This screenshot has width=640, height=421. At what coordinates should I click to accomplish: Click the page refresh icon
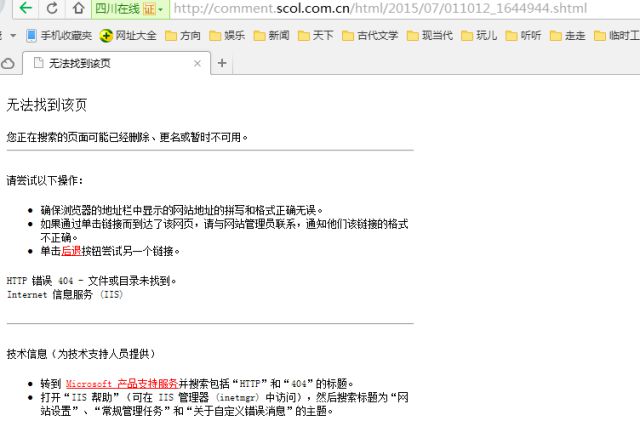click(x=52, y=9)
